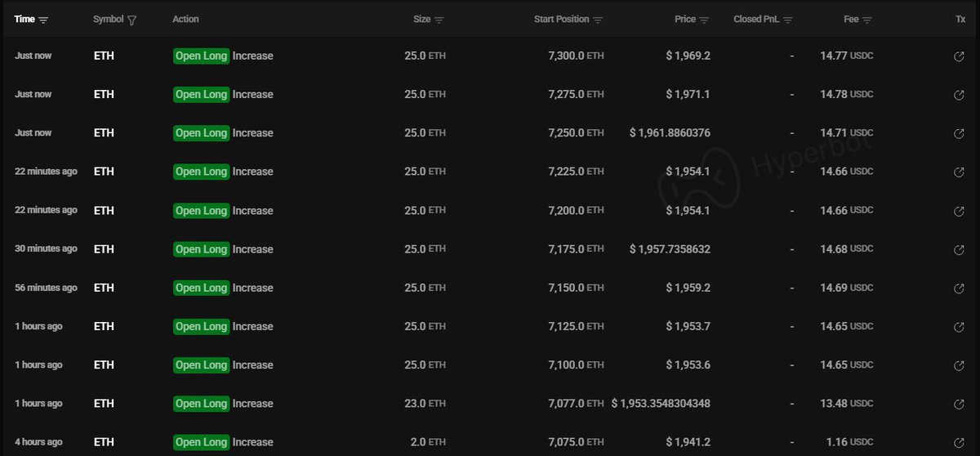
Task: Click Open Long badge in 56 minutes ago row
Action: pos(201,288)
